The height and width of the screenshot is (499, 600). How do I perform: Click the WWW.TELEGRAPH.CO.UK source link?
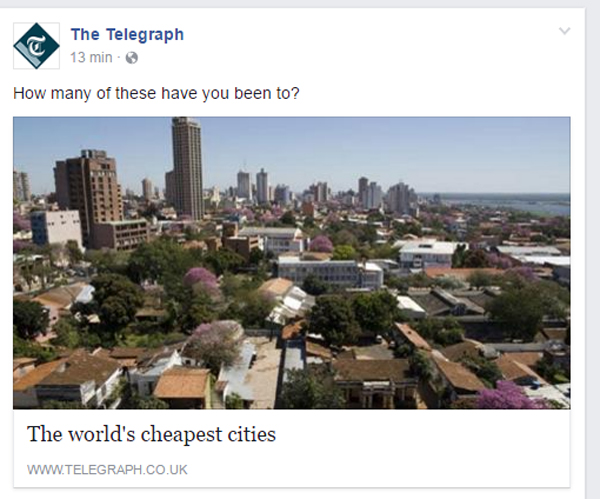point(107,470)
